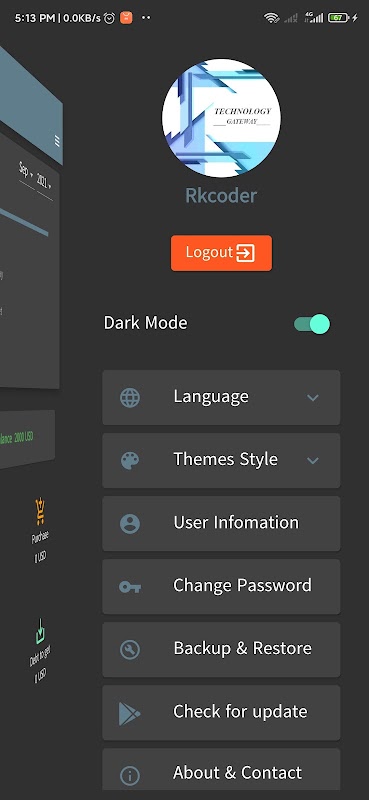Tap the Logout button
This screenshot has width=369, height=800.
221,253
